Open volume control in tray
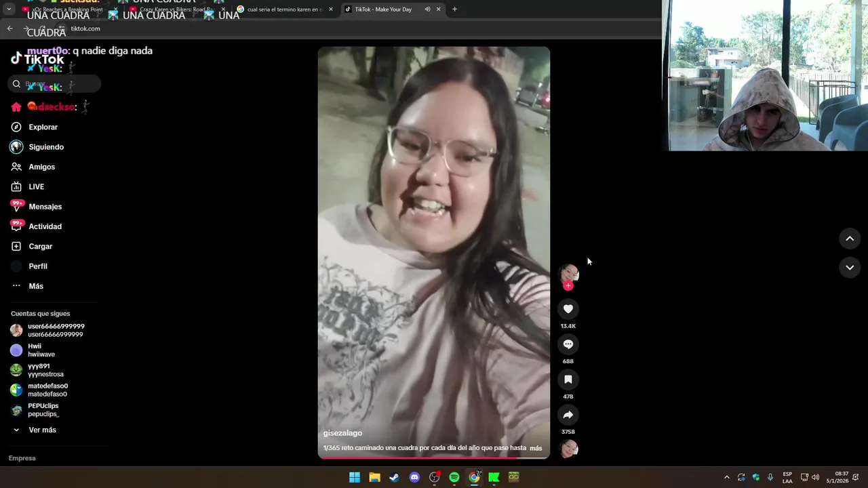 coord(816,477)
